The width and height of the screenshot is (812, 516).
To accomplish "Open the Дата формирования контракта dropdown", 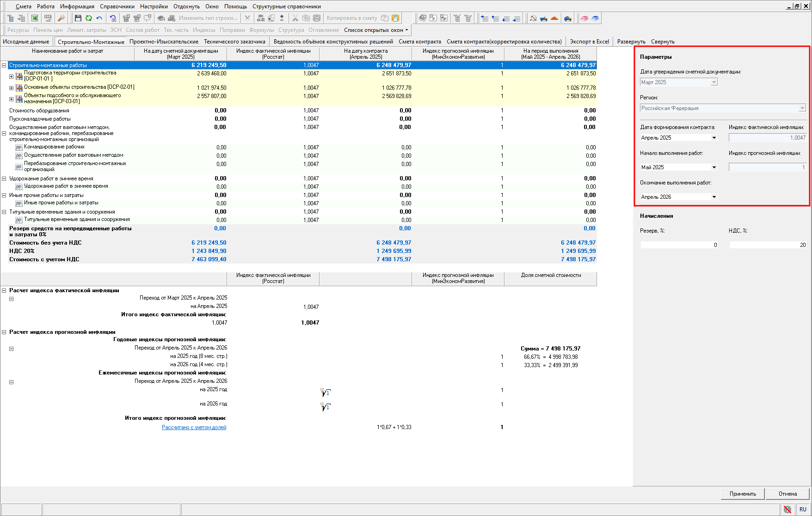I will click(714, 138).
